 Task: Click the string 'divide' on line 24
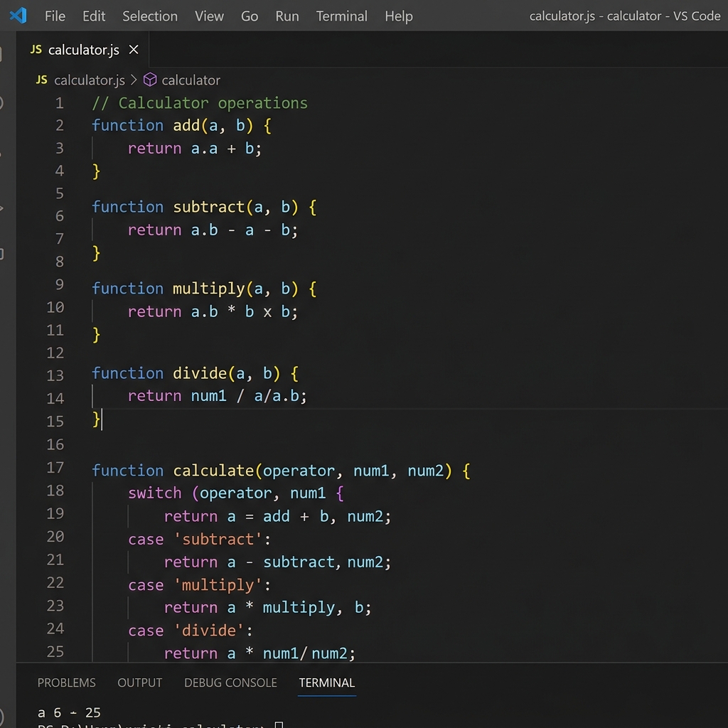pos(209,631)
